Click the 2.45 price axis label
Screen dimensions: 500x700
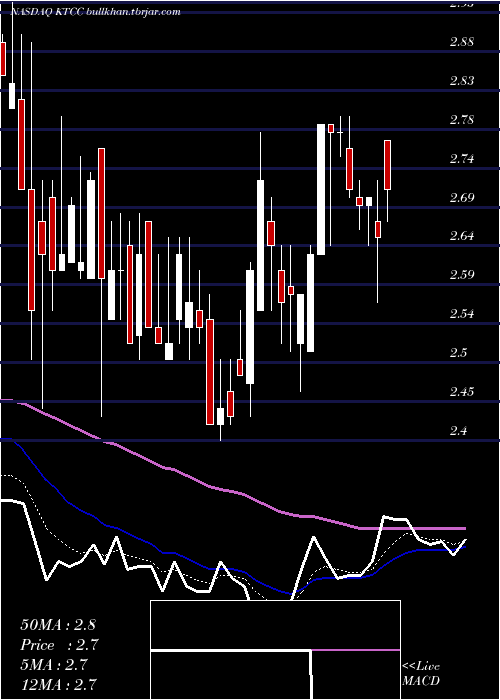pos(462,392)
